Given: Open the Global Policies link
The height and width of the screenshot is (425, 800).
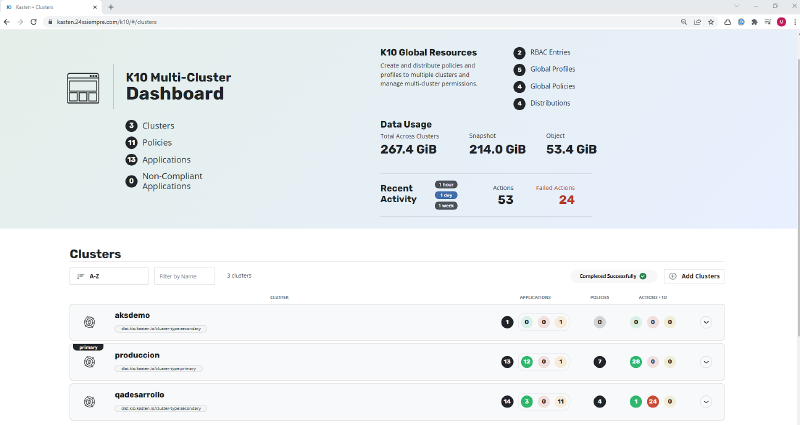Looking at the screenshot, I should [553, 86].
